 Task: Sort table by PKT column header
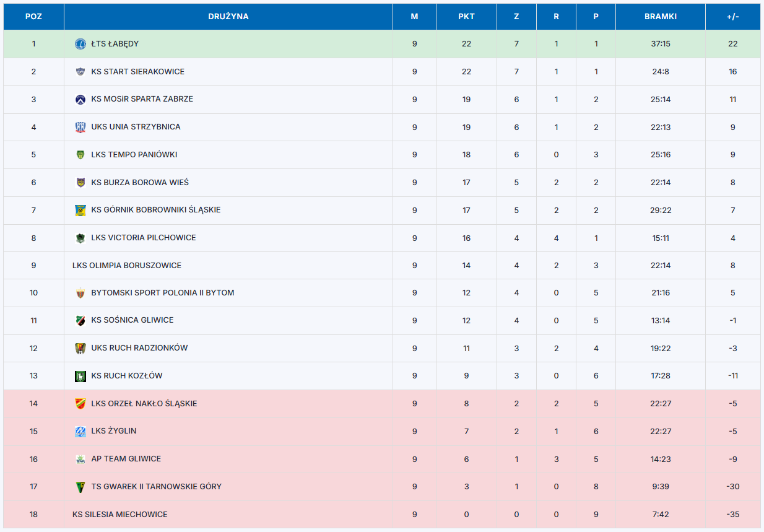coord(466,17)
